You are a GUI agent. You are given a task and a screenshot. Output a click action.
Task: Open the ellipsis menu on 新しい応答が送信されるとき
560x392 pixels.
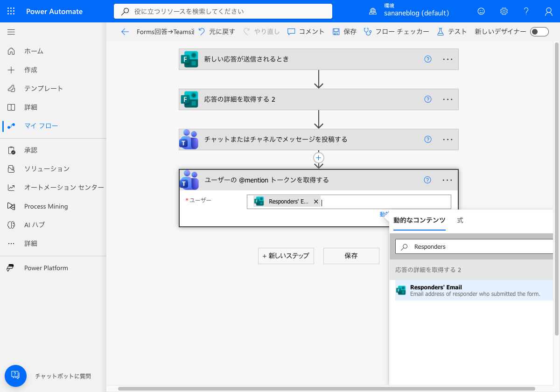point(448,59)
